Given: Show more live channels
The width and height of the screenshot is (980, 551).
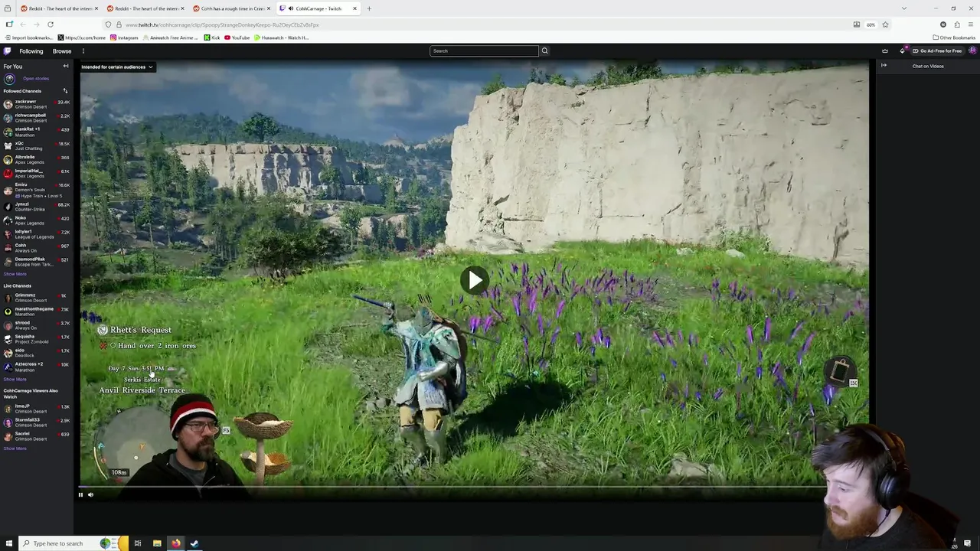Looking at the screenshot, I should click(15, 380).
